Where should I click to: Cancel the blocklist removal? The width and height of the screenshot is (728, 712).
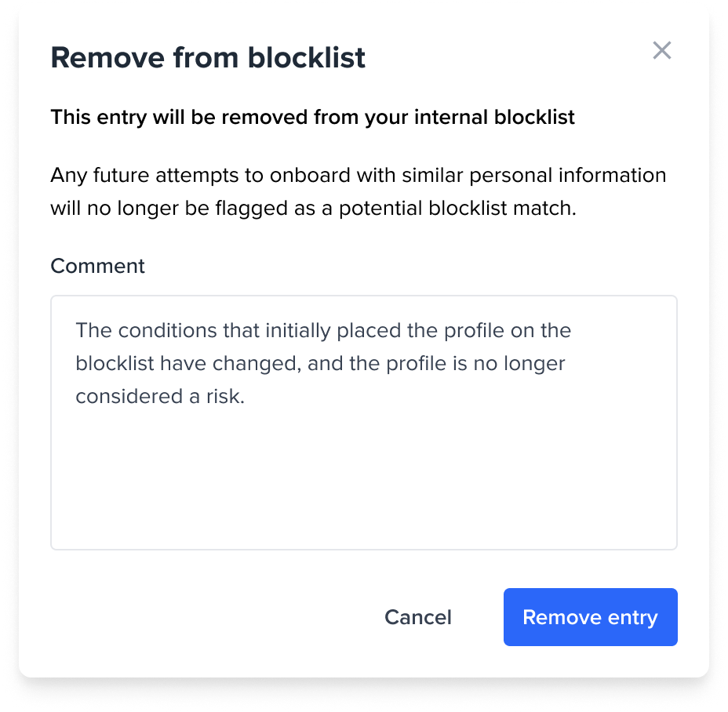[417, 617]
